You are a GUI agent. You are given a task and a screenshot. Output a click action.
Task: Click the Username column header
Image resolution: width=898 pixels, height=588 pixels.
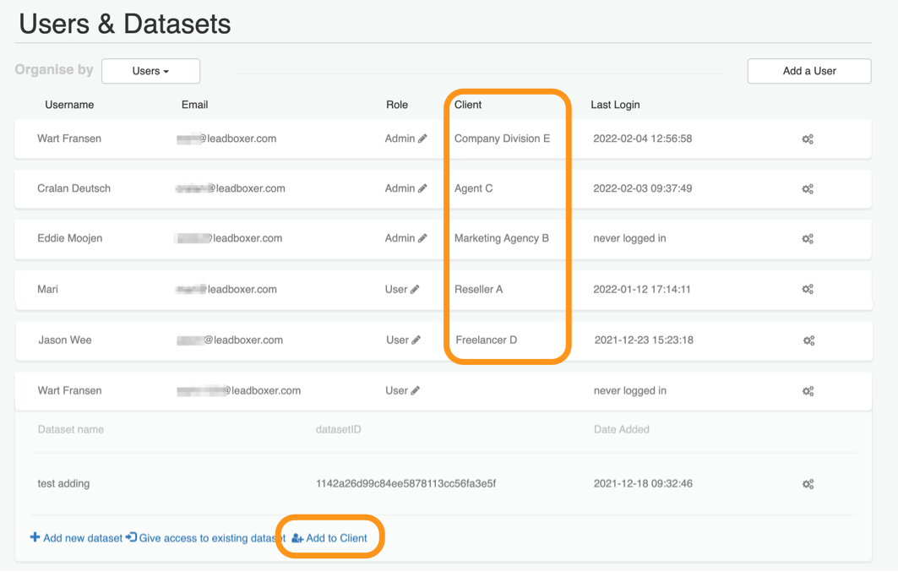pyautogui.click(x=69, y=105)
